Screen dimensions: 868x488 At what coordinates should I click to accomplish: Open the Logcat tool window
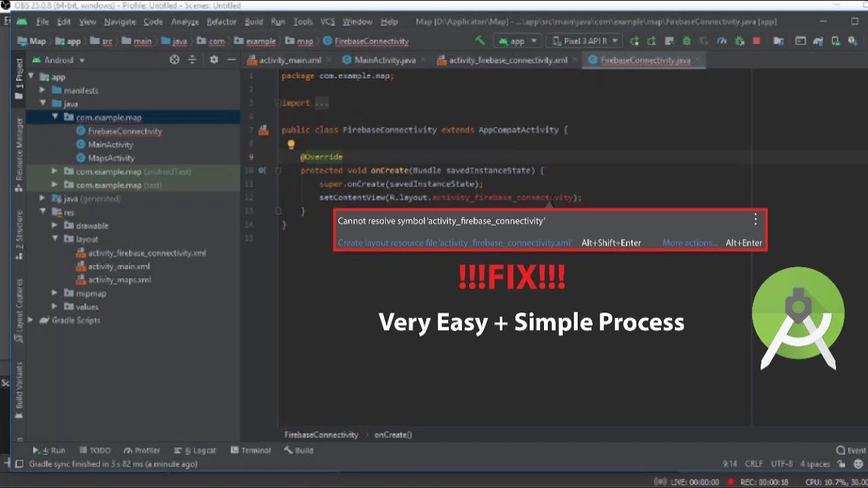pos(195,450)
